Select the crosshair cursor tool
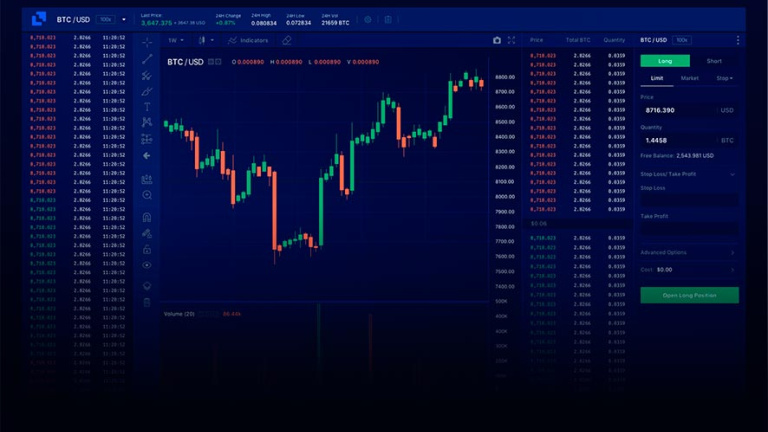Viewport: 768px width, 432px height. pyautogui.click(x=147, y=42)
